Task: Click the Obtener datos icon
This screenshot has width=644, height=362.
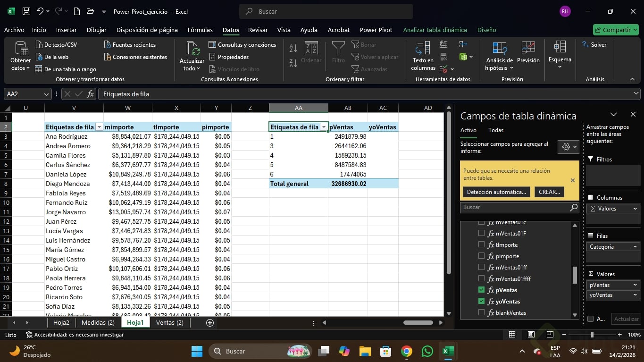Action: tap(21, 49)
